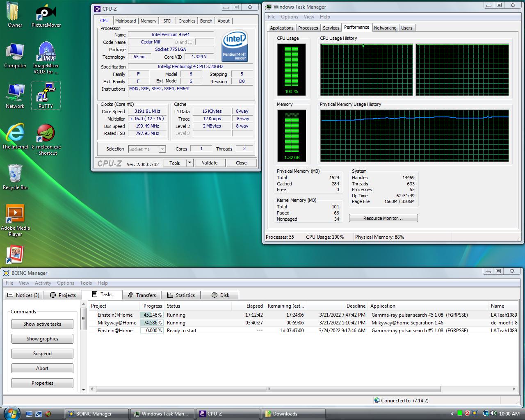Click Show graphics button in BOINC
The width and height of the screenshot is (525, 420).
[42, 339]
